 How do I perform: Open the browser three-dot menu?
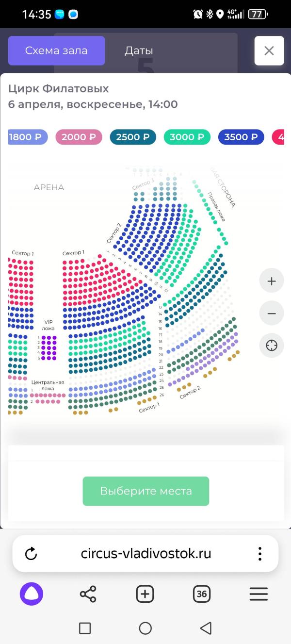point(260,554)
